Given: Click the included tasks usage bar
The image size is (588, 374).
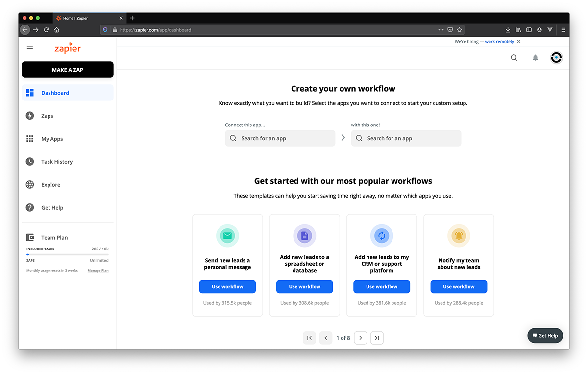Looking at the screenshot, I should point(68,254).
